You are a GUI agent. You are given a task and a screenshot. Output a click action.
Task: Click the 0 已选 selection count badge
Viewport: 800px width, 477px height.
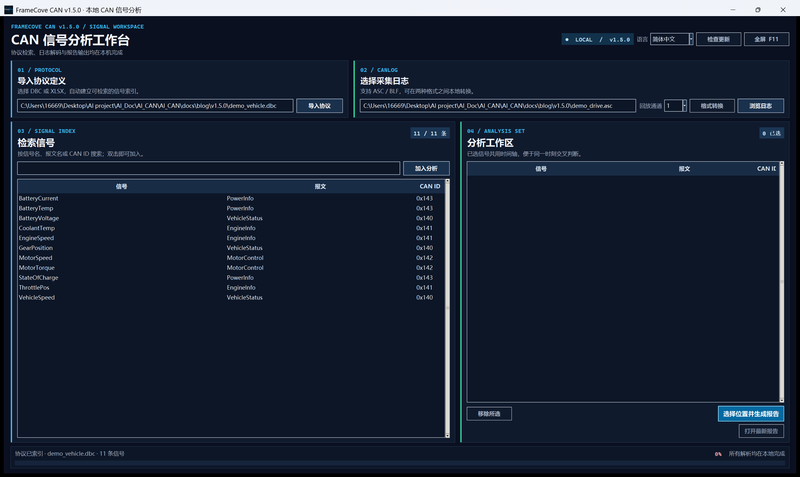(771, 133)
